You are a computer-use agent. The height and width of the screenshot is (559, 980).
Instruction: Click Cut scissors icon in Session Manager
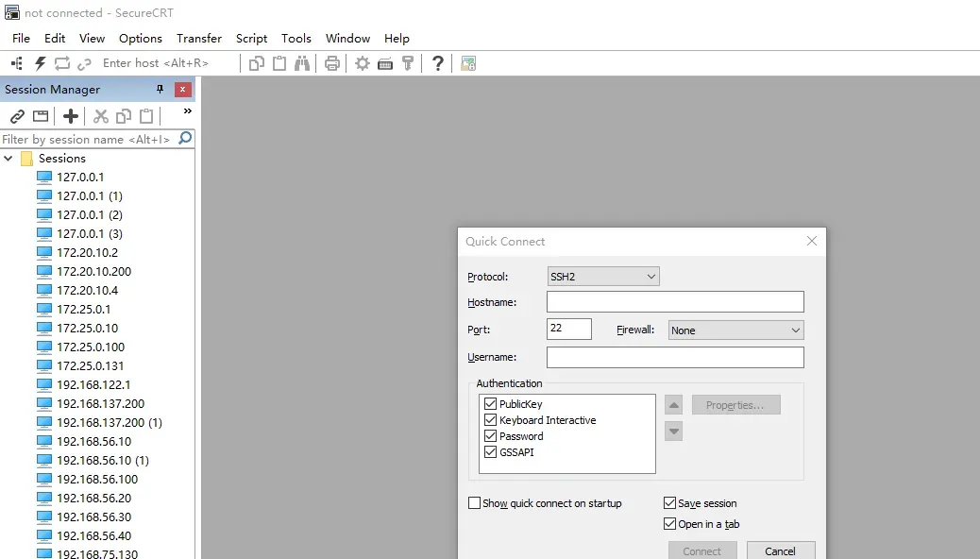tap(101, 116)
